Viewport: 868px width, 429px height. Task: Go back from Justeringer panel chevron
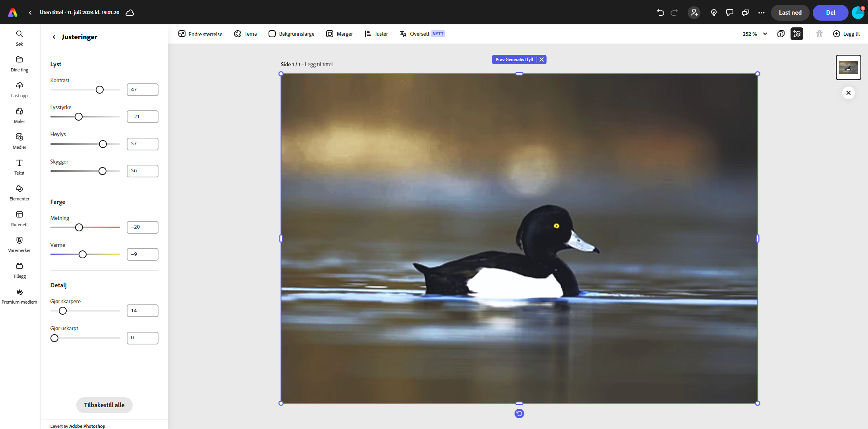click(54, 37)
